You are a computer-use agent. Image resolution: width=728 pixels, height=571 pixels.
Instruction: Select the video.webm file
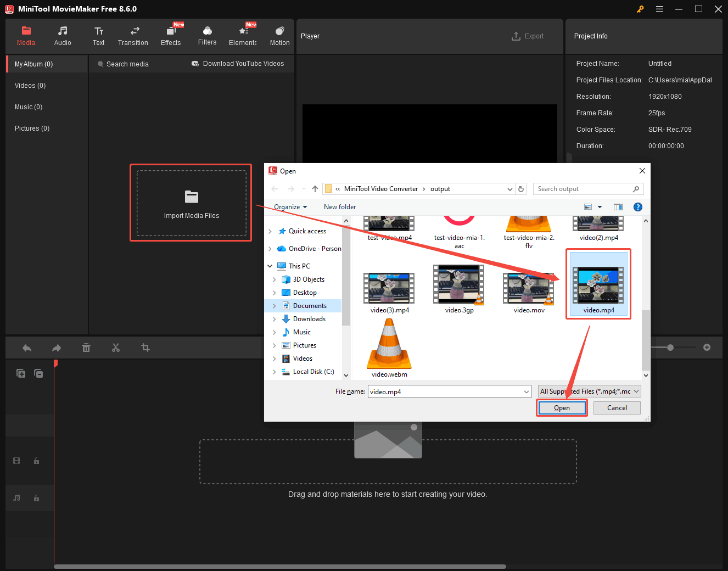click(x=389, y=348)
